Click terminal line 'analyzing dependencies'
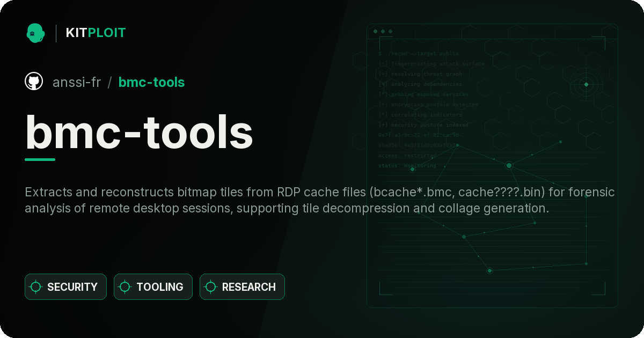The height and width of the screenshot is (338, 644). pos(420,84)
